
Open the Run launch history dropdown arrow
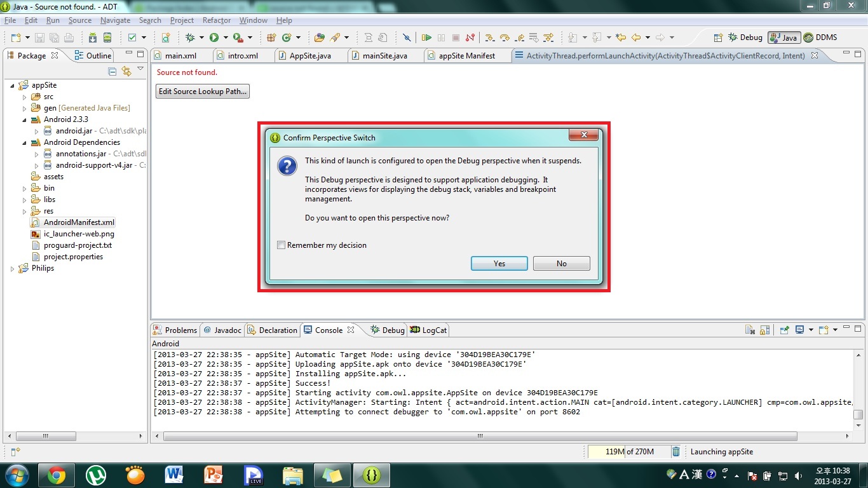[225, 37]
